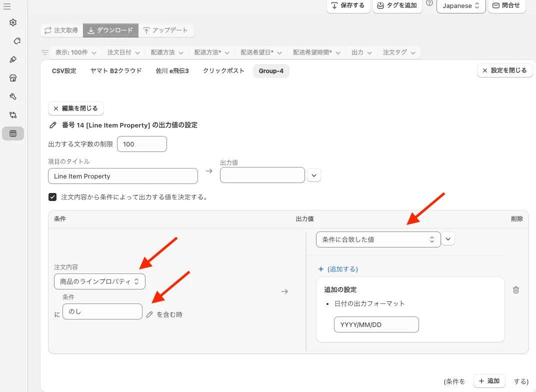Open the table grid icon in sidebar
The image size is (536, 392).
[13, 133]
